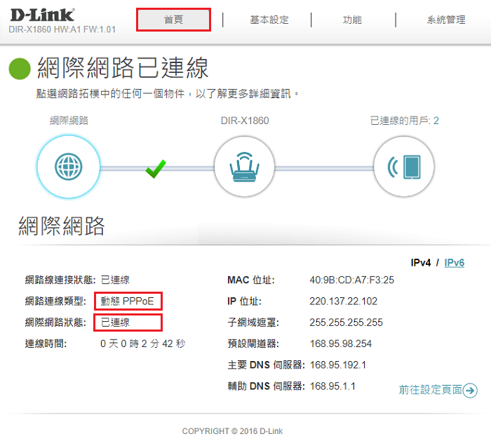This screenshot has width=491, height=448.
Task: Switch to the IPv6 link
Action: click(x=454, y=263)
